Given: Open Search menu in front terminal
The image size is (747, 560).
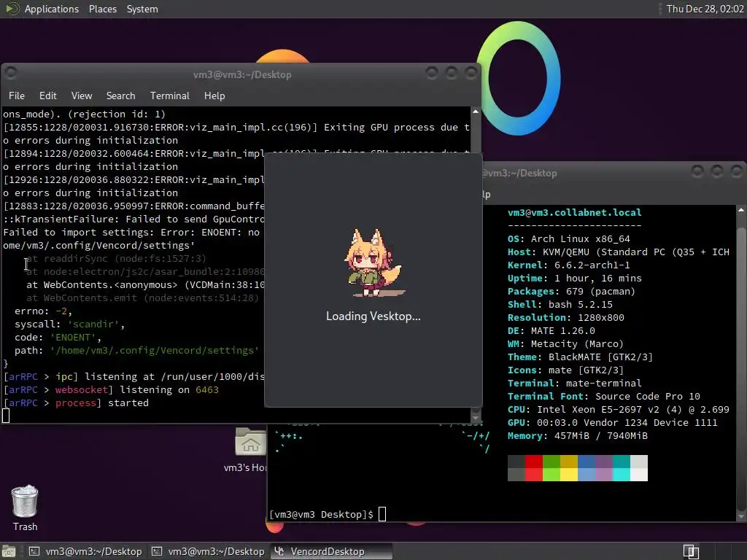Looking at the screenshot, I should click(x=120, y=96).
